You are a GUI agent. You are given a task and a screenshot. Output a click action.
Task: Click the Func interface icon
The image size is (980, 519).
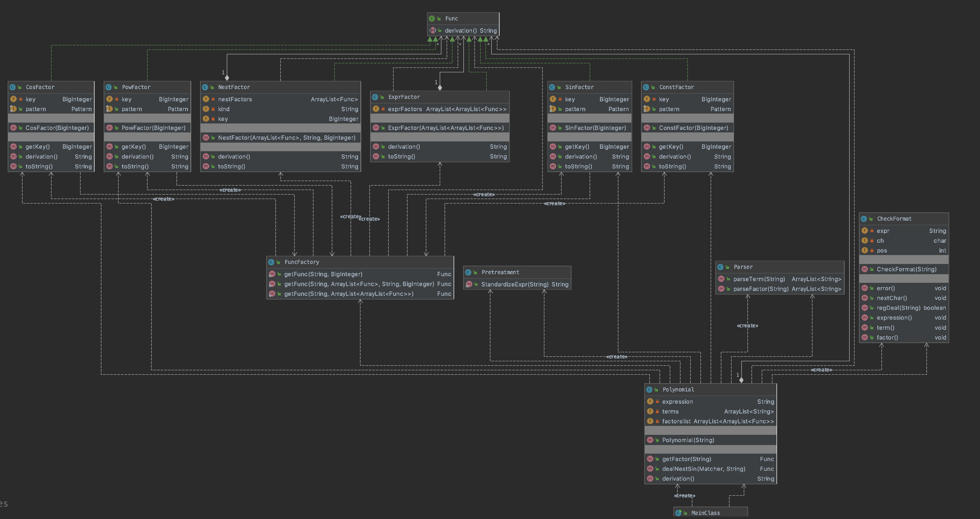[x=432, y=18]
